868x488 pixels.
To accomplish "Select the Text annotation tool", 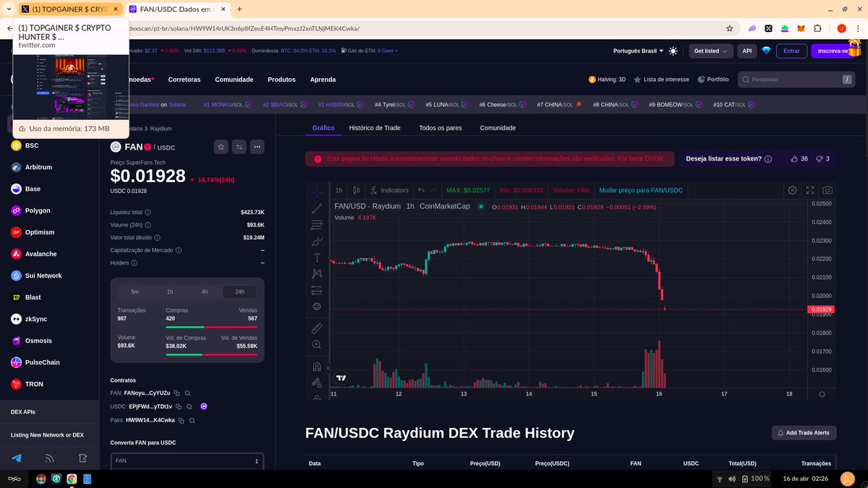I will click(317, 257).
